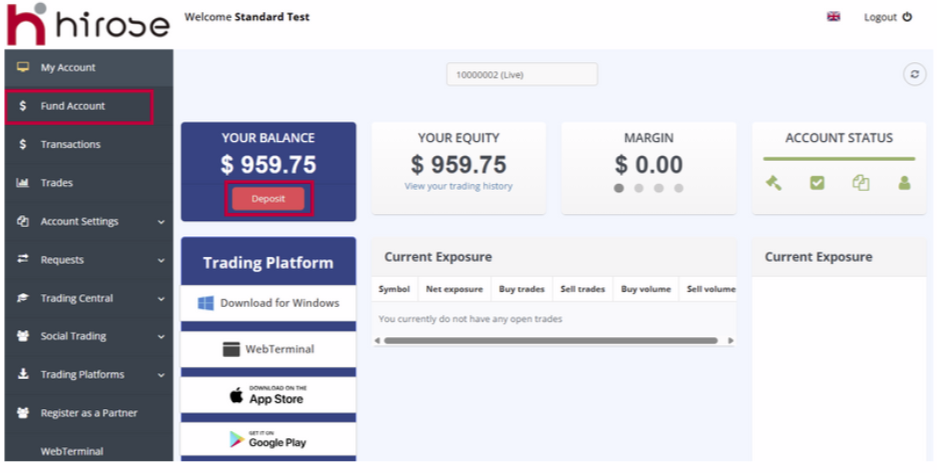
Task: Expand the Requests sidebar menu
Action: coord(88,260)
